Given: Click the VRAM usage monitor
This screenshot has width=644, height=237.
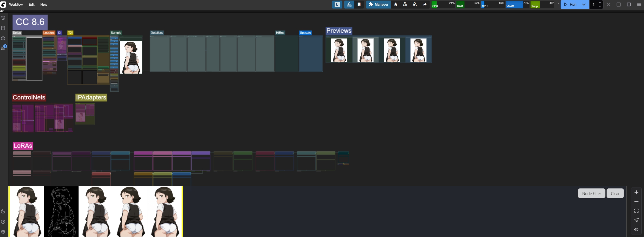Looking at the screenshot, I should [x=518, y=5].
